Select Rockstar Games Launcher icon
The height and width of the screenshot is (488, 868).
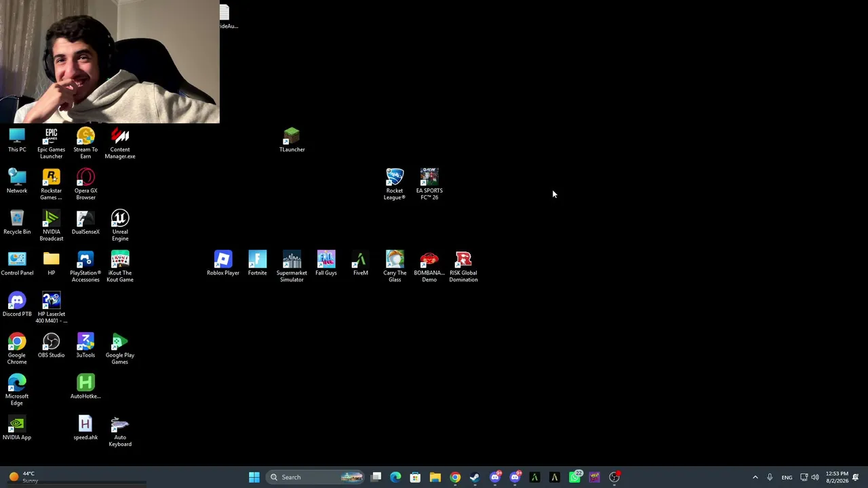(x=52, y=185)
